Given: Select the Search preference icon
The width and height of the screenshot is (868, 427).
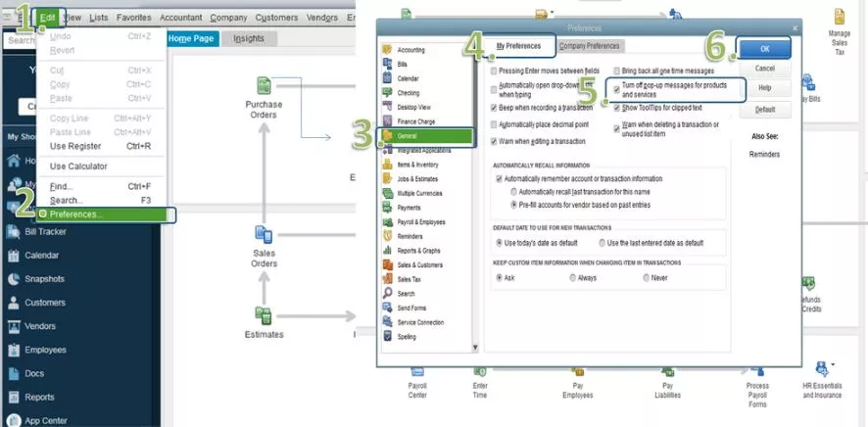Looking at the screenshot, I should point(388,293).
